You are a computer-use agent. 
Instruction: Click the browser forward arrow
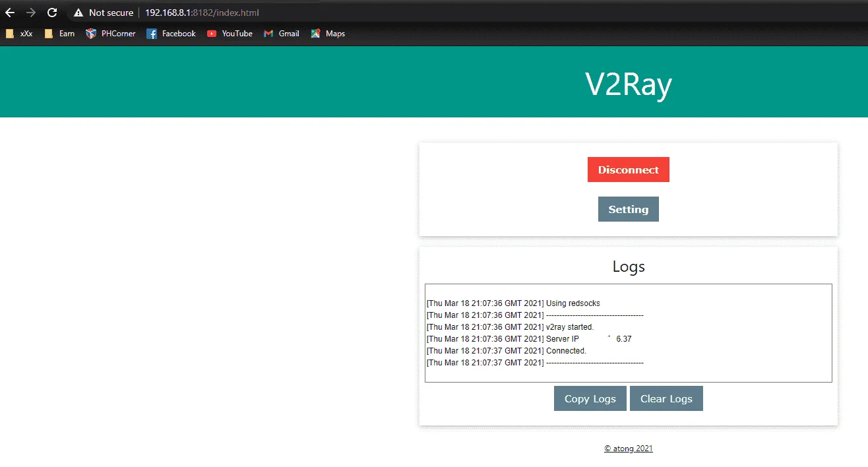click(31, 13)
